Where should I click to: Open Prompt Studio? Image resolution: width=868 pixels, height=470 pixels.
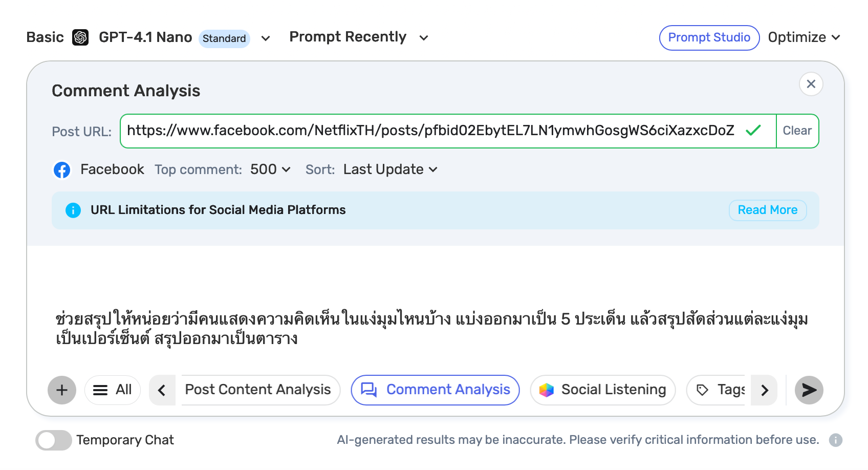coord(709,38)
